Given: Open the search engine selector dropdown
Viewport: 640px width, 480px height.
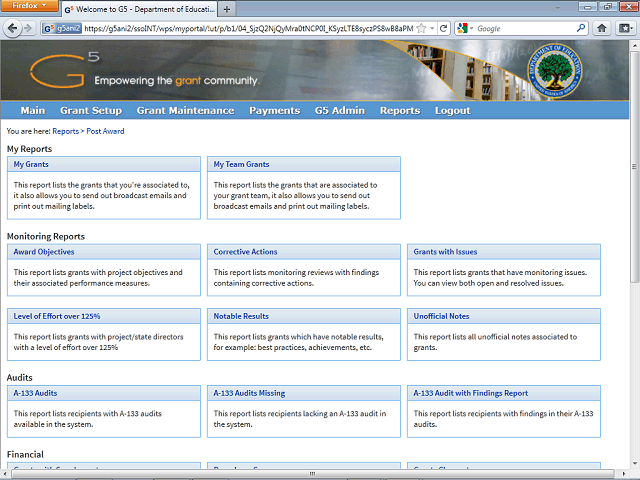Looking at the screenshot, I should [x=472, y=29].
